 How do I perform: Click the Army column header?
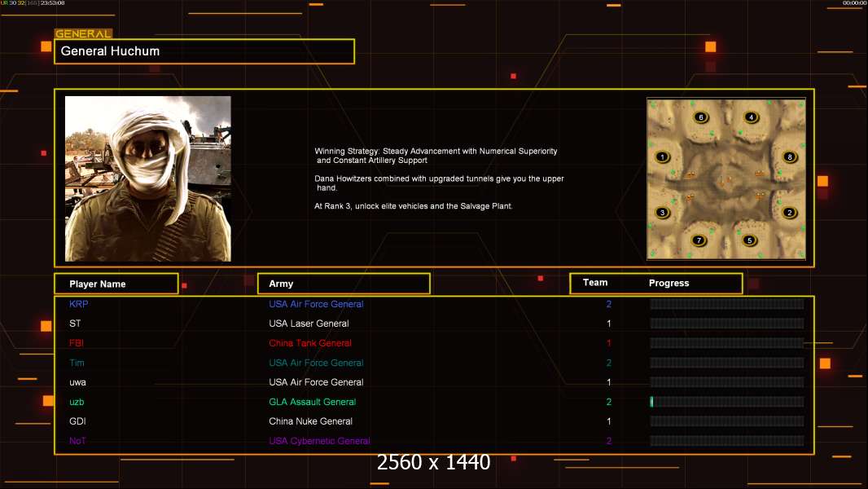tap(344, 284)
